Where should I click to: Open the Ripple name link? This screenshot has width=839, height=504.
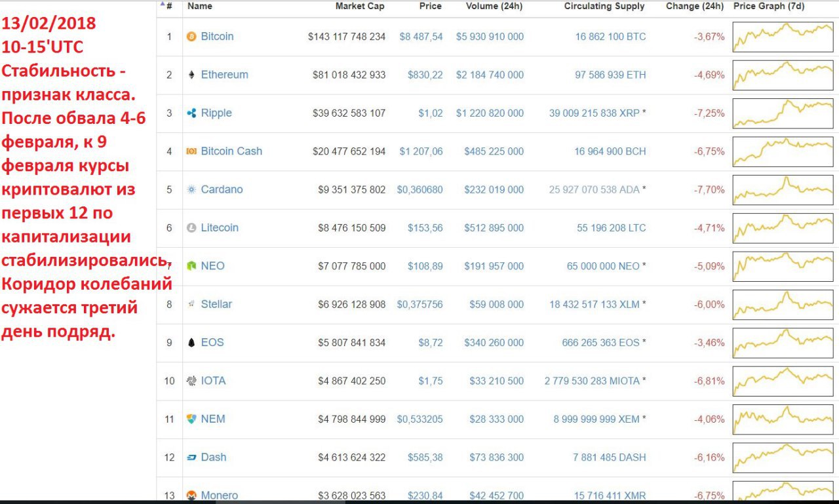pyautogui.click(x=216, y=113)
